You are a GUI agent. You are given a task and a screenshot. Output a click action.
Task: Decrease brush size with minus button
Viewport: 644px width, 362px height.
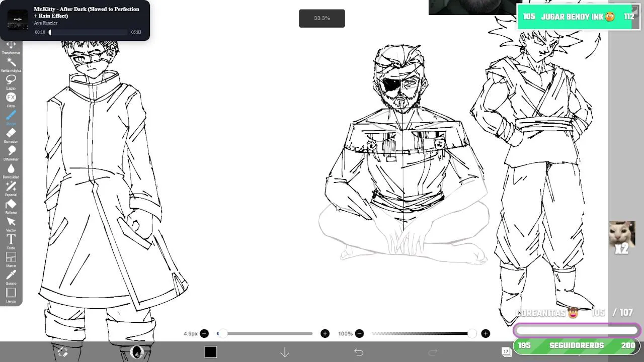coord(204,333)
